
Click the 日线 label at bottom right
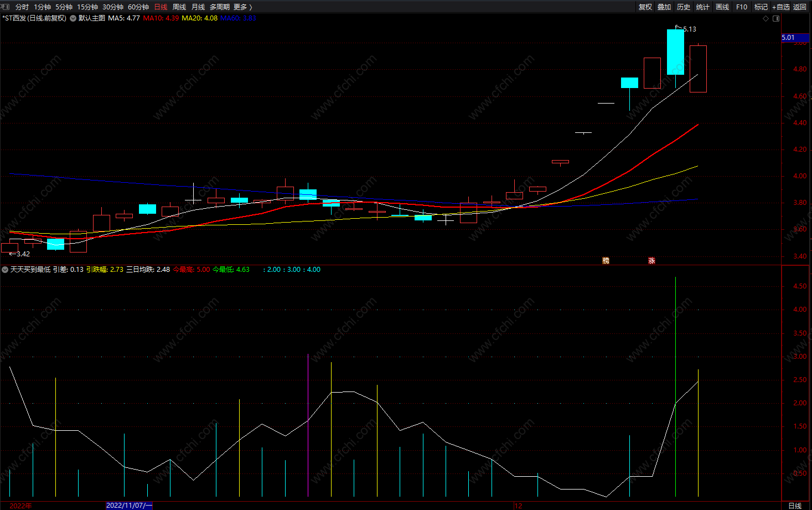(795, 506)
